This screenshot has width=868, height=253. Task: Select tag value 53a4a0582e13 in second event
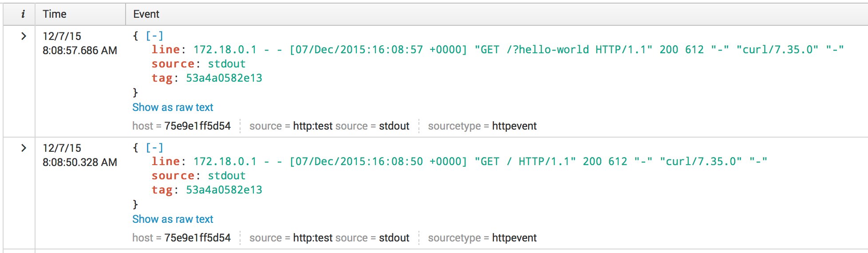pos(224,190)
